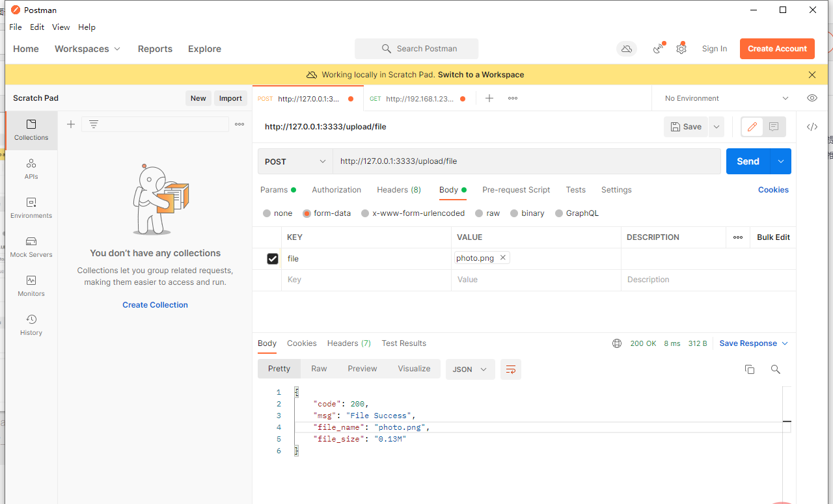The image size is (833, 504).
Task: Open the comments icon next to pencil
Action: click(x=774, y=127)
